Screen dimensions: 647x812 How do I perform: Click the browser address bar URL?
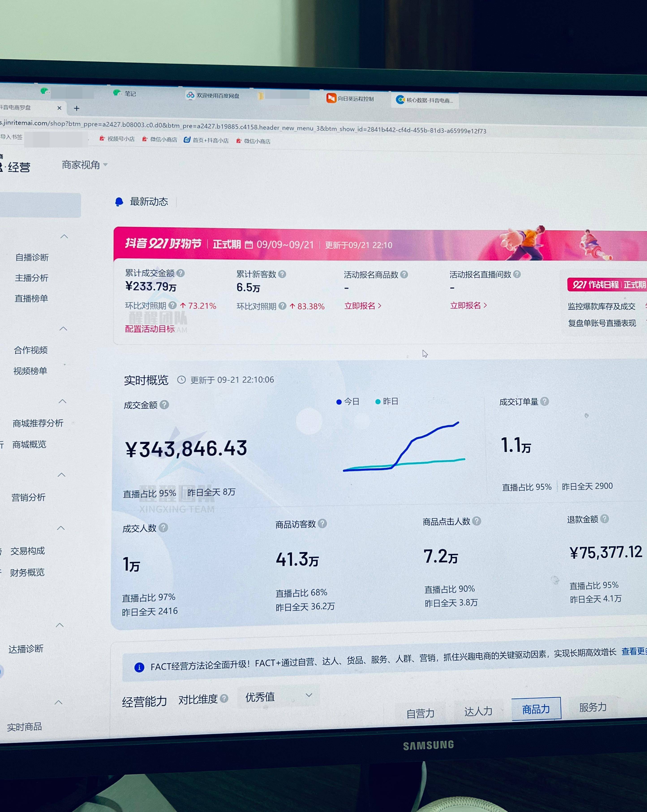point(243,127)
